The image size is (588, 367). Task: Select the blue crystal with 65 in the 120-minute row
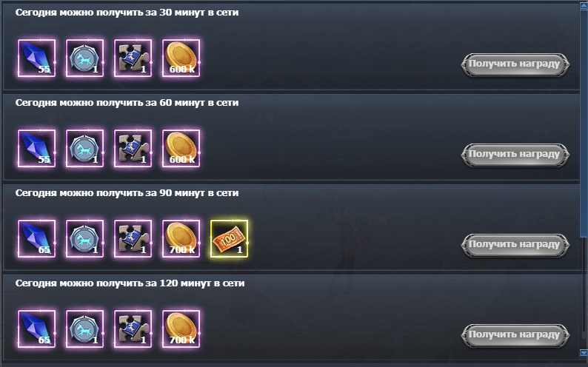36,329
